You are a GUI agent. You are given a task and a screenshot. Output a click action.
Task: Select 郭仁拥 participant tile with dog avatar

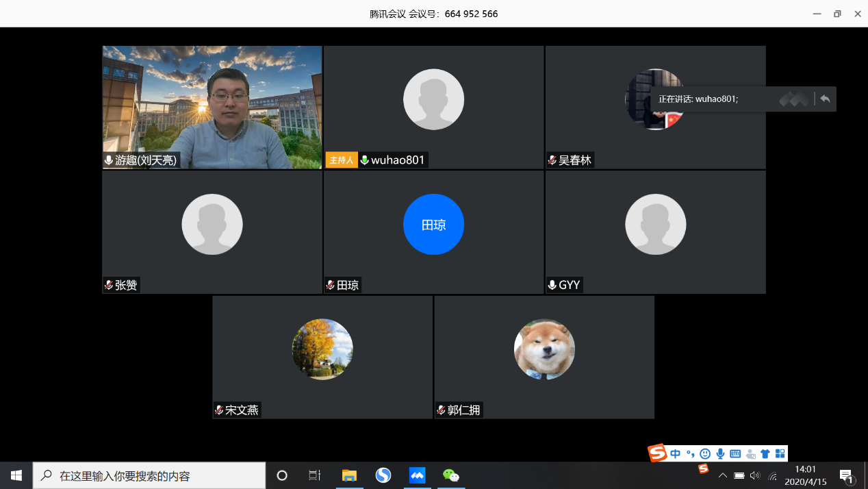point(544,356)
